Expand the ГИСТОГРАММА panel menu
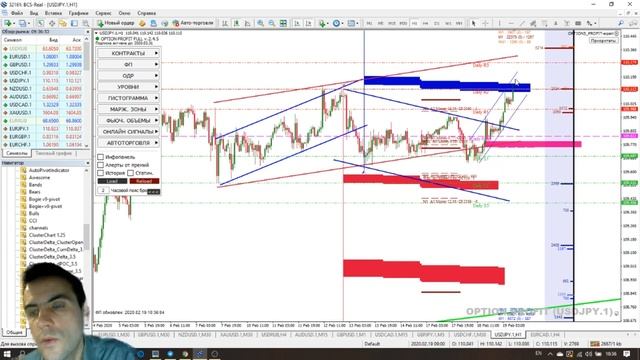Image resolution: width=640 pixels, height=360 pixels. pyautogui.click(x=128, y=98)
